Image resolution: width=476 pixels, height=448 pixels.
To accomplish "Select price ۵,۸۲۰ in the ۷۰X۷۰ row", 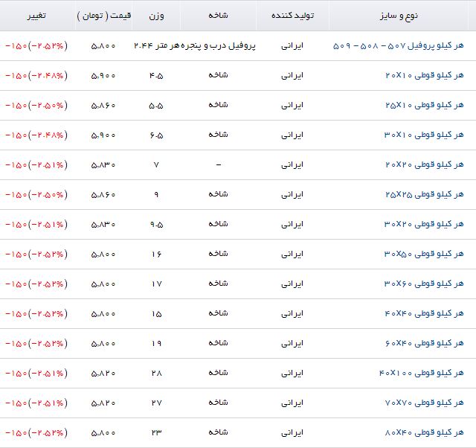I will click(x=103, y=403).
